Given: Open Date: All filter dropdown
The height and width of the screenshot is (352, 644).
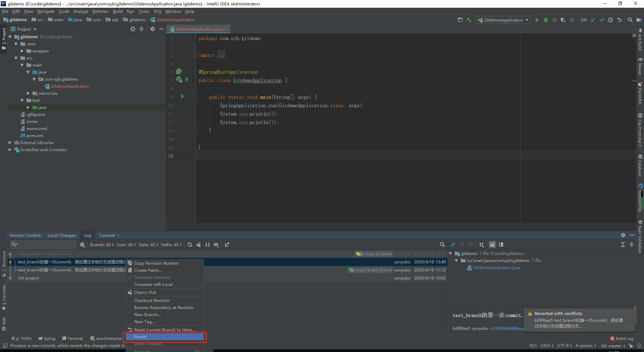Looking at the screenshot, I should click(149, 245).
